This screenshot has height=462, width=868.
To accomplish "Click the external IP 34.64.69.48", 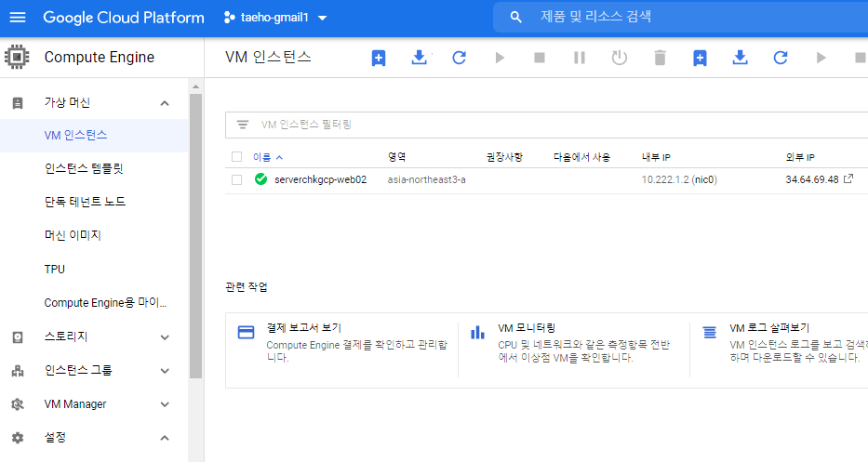I will 812,179.
